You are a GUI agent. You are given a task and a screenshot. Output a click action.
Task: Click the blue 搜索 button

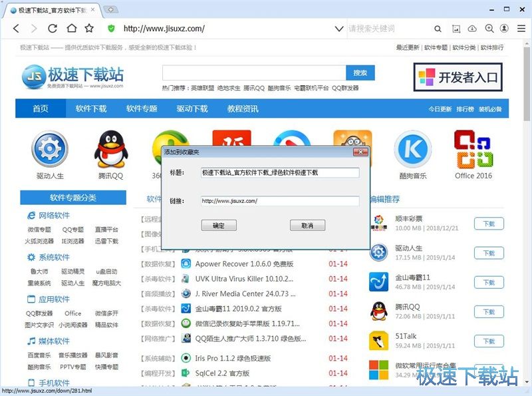point(360,73)
